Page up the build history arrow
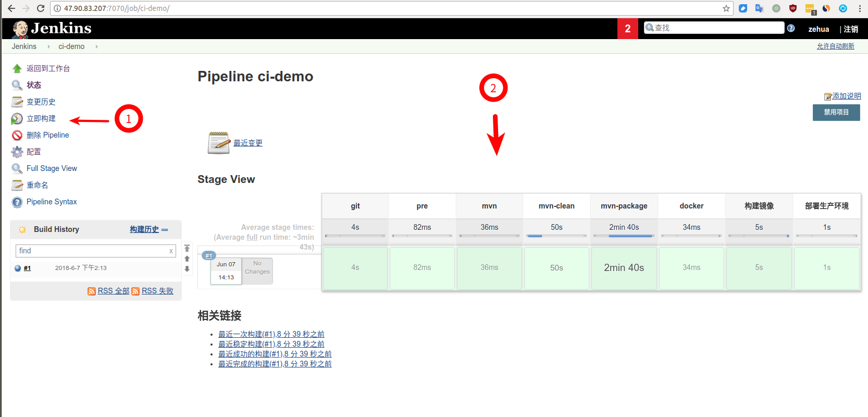868x417 pixels. tap(187, 259)
